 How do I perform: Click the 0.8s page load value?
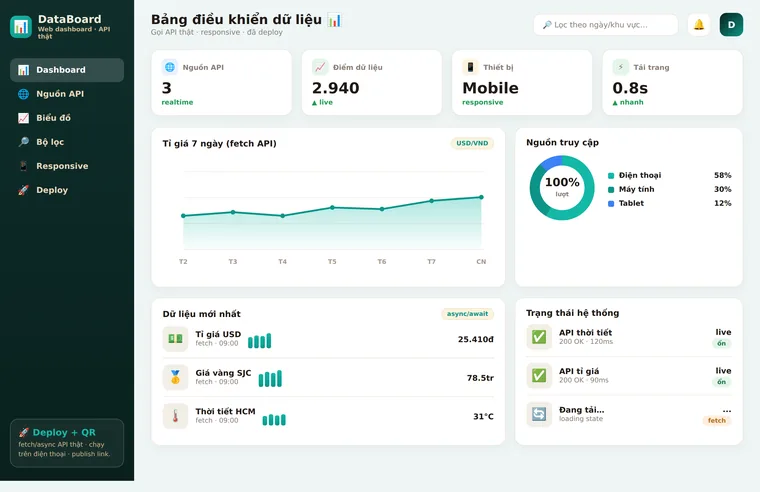630,88
